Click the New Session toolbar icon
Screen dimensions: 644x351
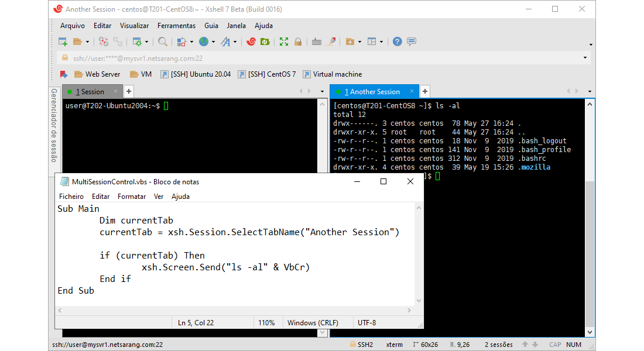tap(63, 42)
